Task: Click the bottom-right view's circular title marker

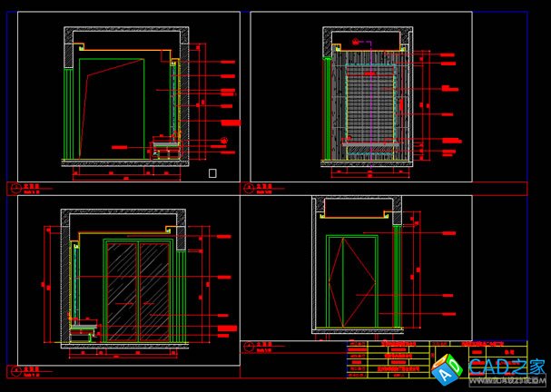Action: point(249,346)
